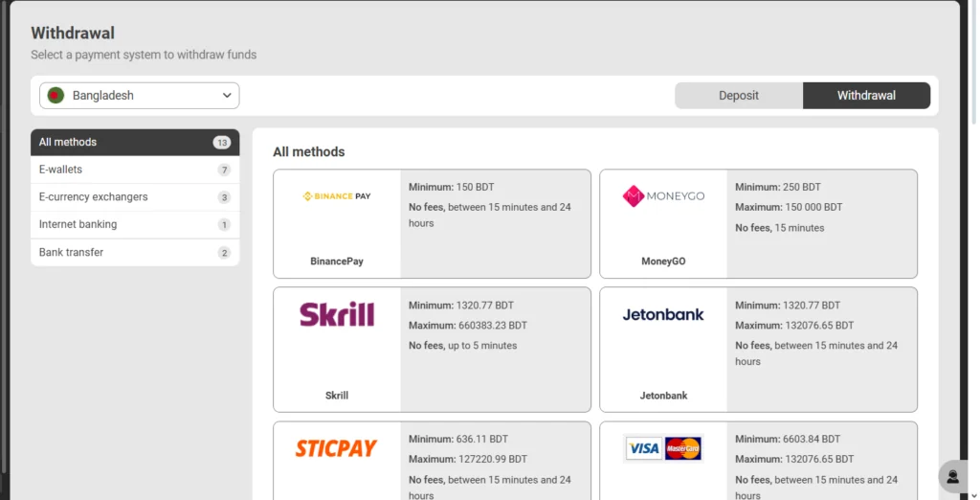Screen dimensions: 980x500
Task: Open the support chat agent icon
Action: click(x=952, y=477)
